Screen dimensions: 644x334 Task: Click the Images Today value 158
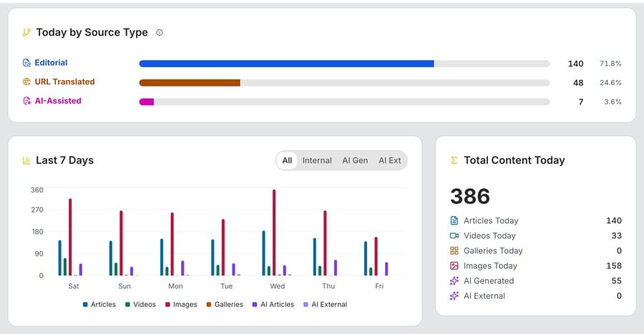pyautogui.click(x=614, y=266)
